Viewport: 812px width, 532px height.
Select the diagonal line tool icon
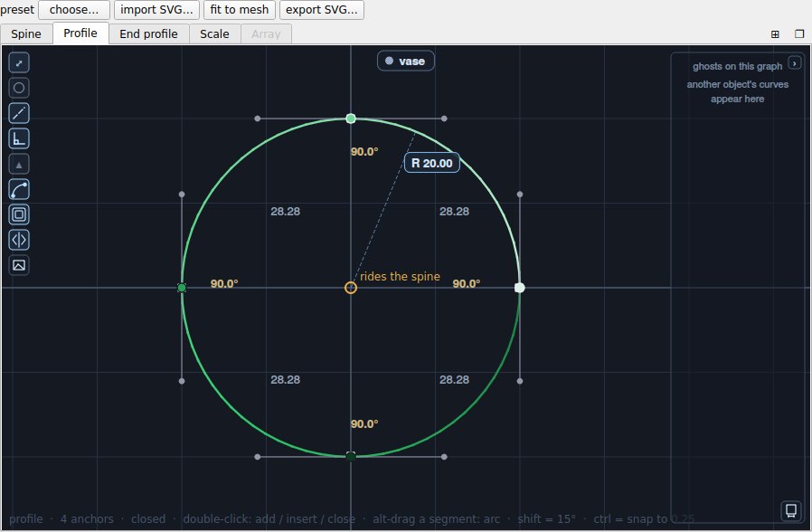(19, 113)
